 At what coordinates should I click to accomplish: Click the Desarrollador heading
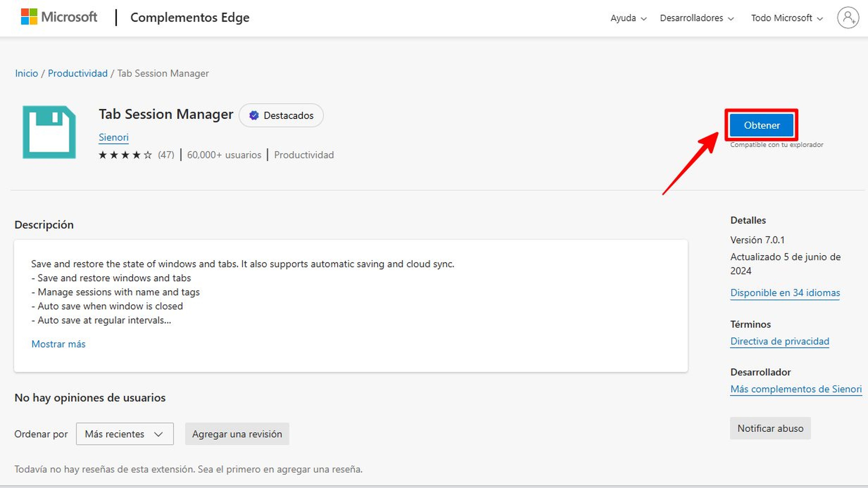(760, 372)
